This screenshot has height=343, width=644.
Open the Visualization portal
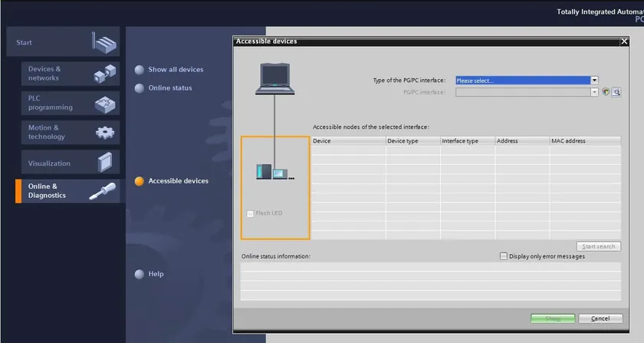point(71,162)
